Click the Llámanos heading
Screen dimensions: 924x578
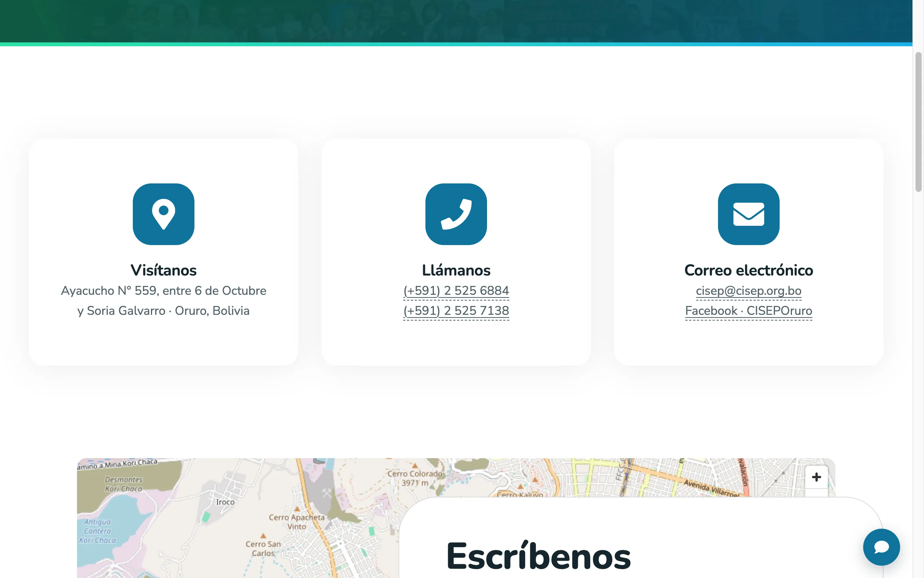tap(456, 270)
